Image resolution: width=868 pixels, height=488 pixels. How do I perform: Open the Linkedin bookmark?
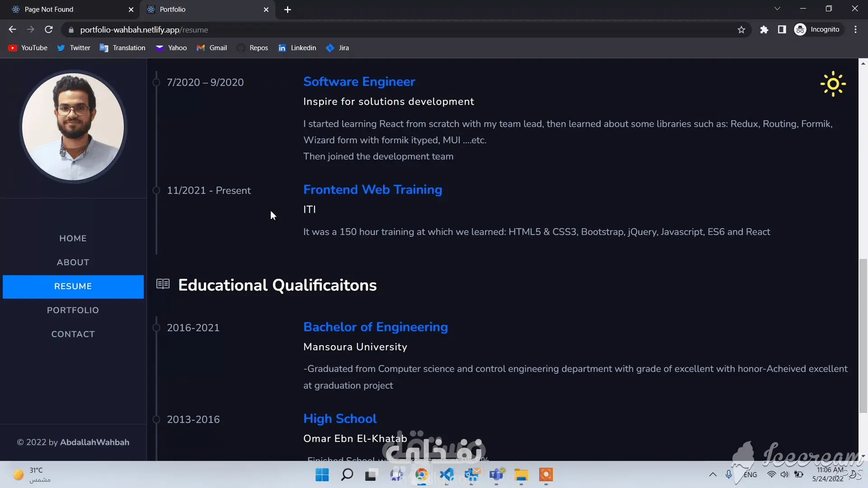pos(297,48)
